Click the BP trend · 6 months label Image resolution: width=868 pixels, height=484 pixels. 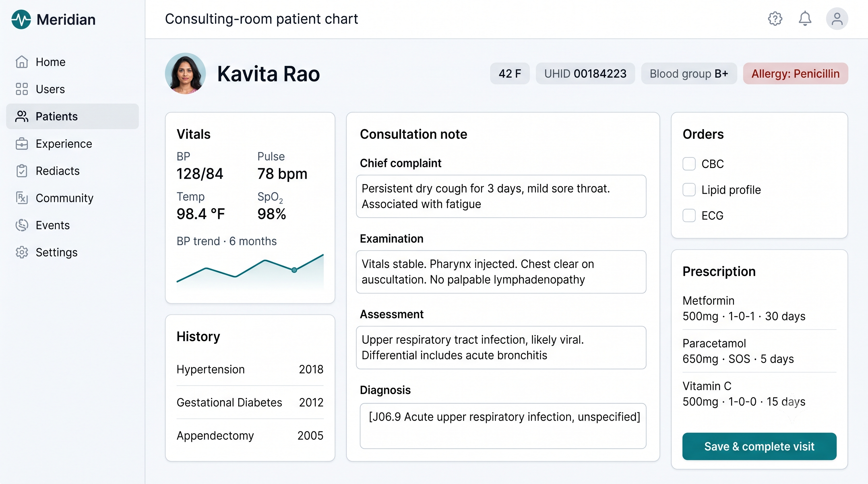(226, 241)
